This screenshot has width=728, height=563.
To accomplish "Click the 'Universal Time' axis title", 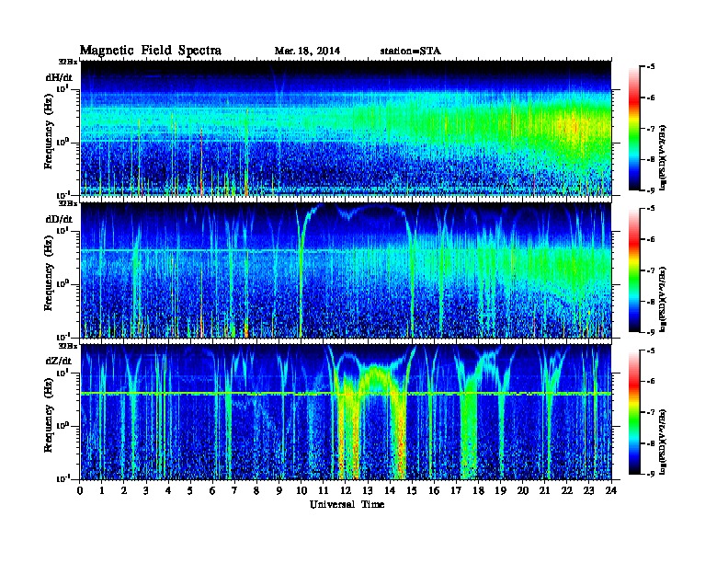I will click(347, 504).
